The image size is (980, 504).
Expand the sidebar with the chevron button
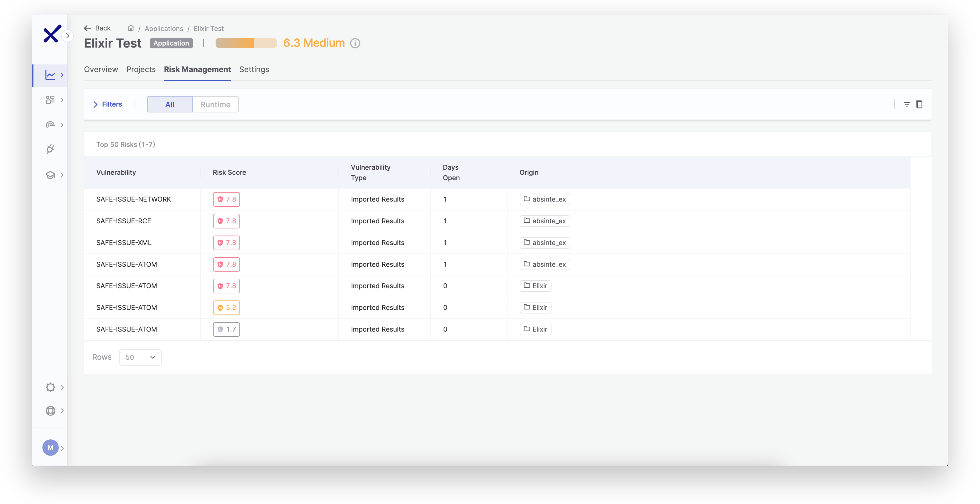pos(67,36)
